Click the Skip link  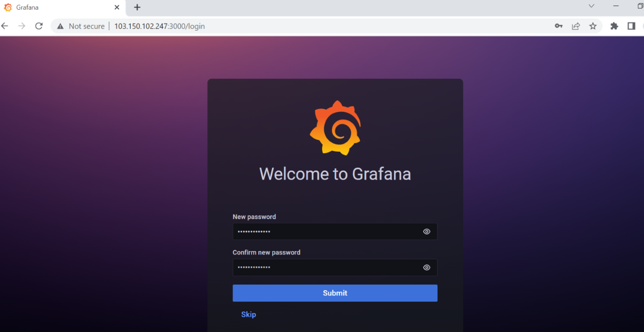point(248,314)
